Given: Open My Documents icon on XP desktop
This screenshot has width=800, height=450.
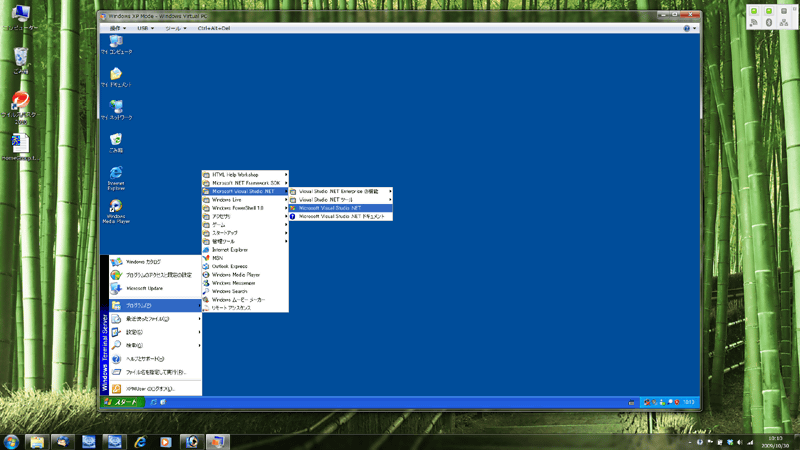Looking at the screenshot, I should tap(116, 77).
